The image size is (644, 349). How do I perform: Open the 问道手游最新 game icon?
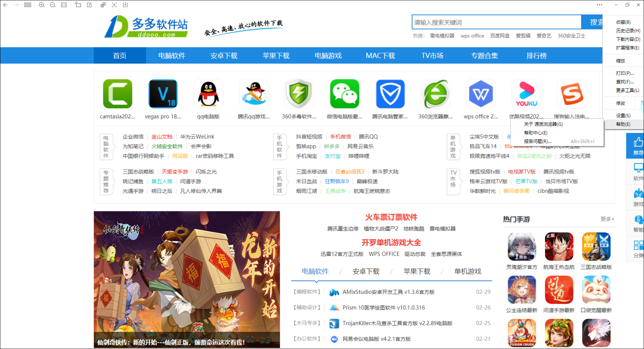pyautogui.click(x=559, y=290)
